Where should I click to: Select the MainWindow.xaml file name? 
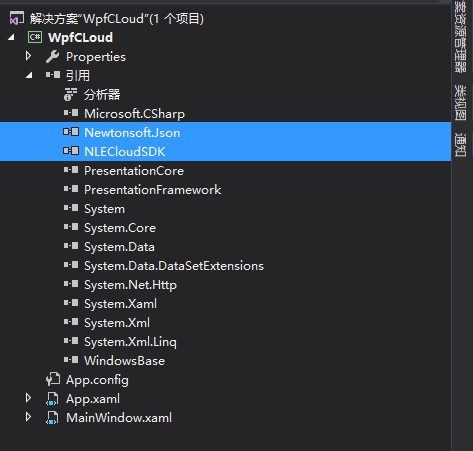(119, 418)
